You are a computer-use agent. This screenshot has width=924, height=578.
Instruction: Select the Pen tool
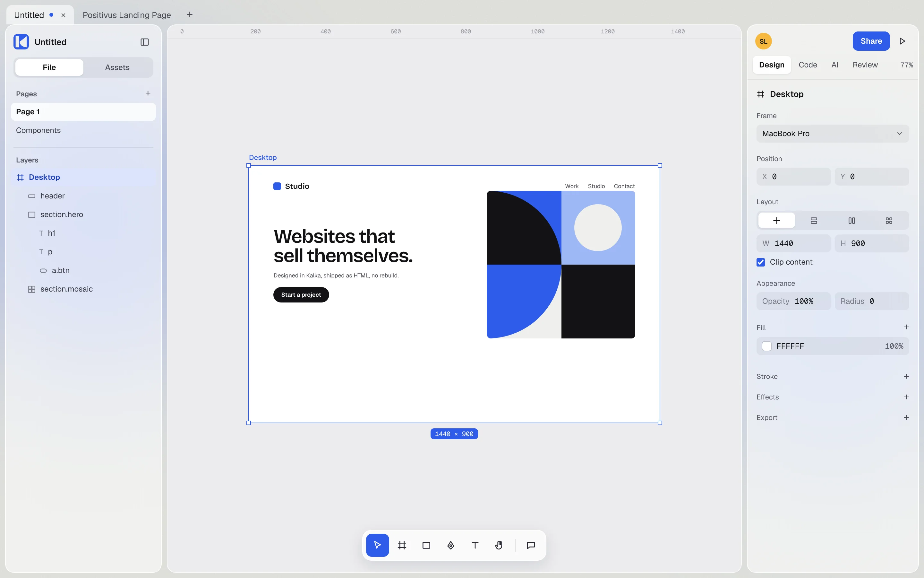(450, 545)
